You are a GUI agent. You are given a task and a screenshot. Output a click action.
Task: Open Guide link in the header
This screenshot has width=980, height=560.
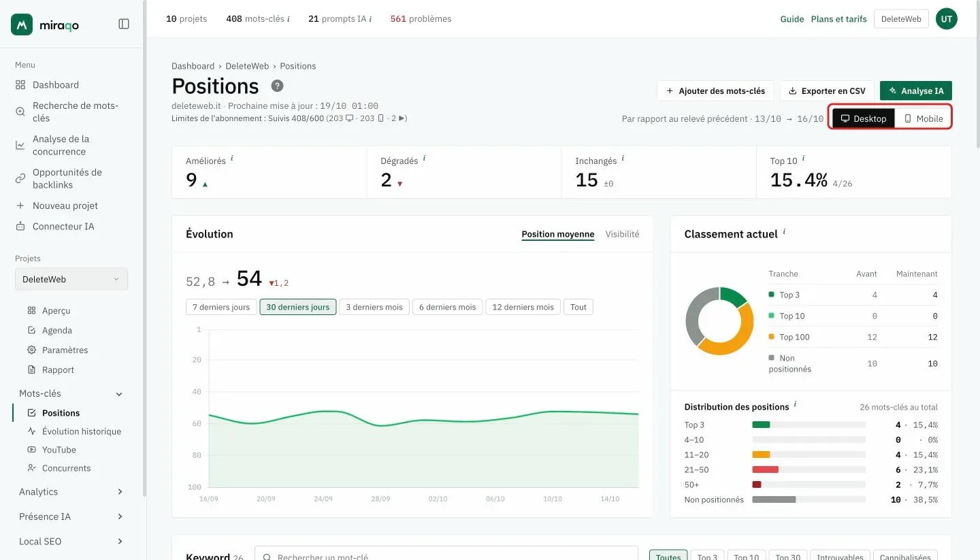coord(792,19)
